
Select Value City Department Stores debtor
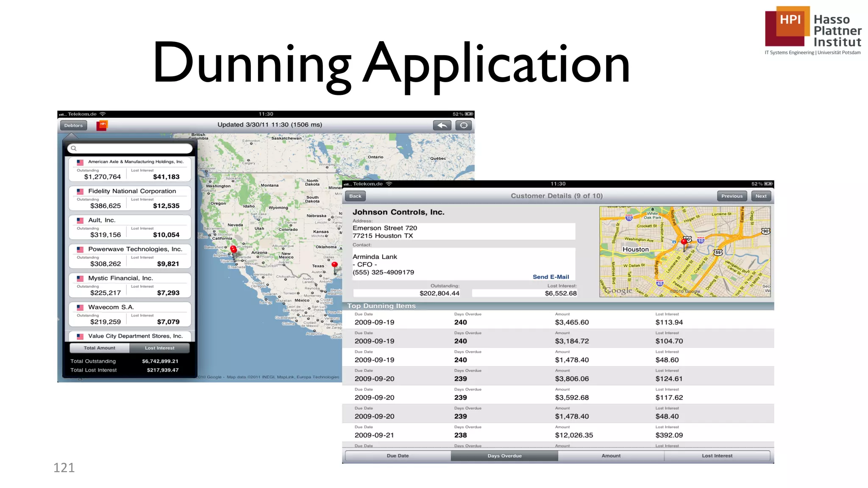[130, 336]
